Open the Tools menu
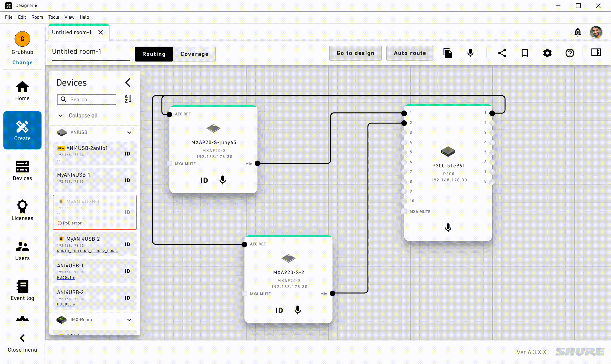Screen dimensions: 611x364 (x=54, y=17)
